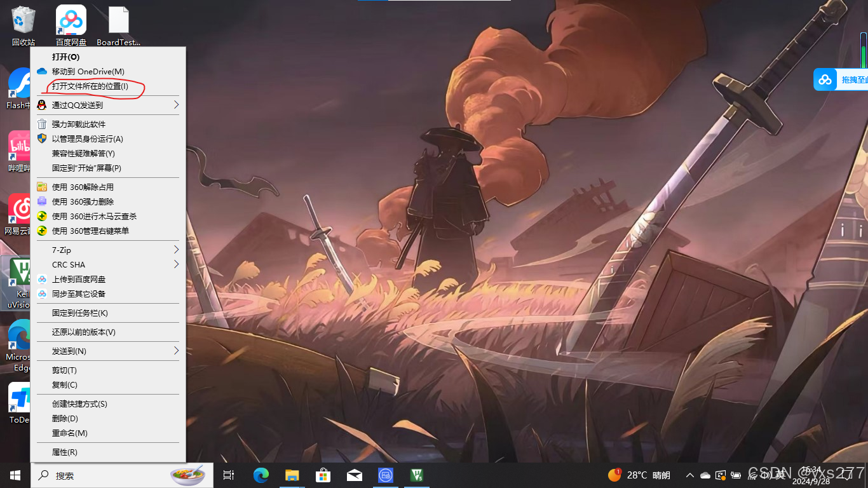Select 剪切(T) in the context menu
The width and height of the screenshot is (868, 488).
click(x=108, y=370)
